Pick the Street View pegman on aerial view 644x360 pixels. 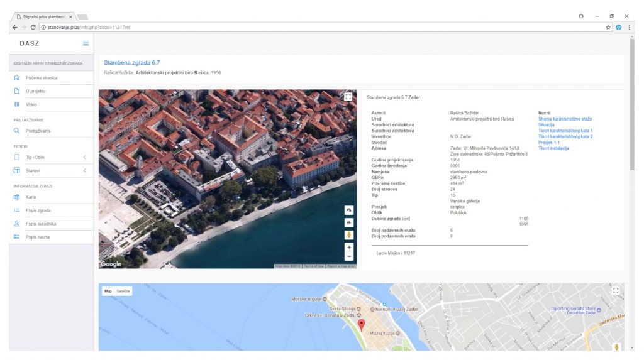point(348,235)
